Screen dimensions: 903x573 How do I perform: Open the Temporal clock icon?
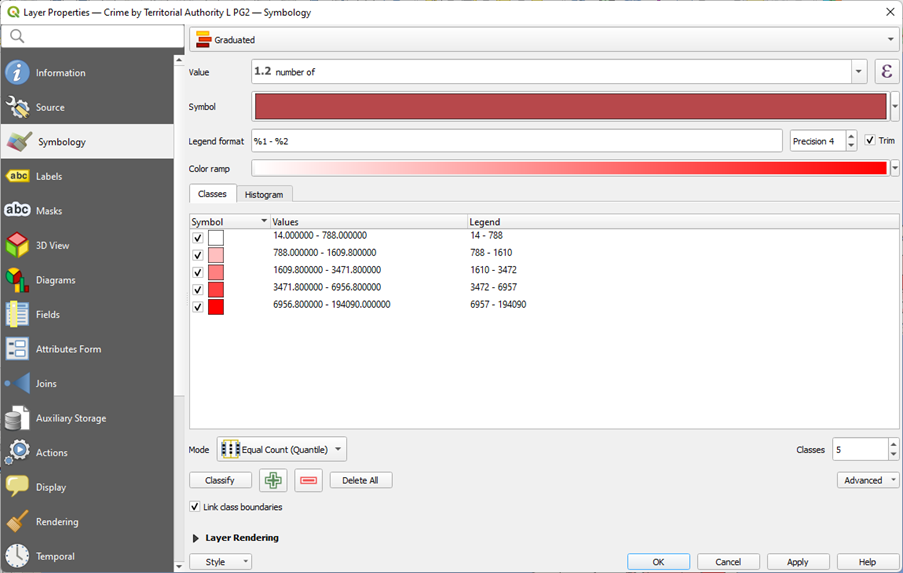pyautogui.click(x=17, y=556)
